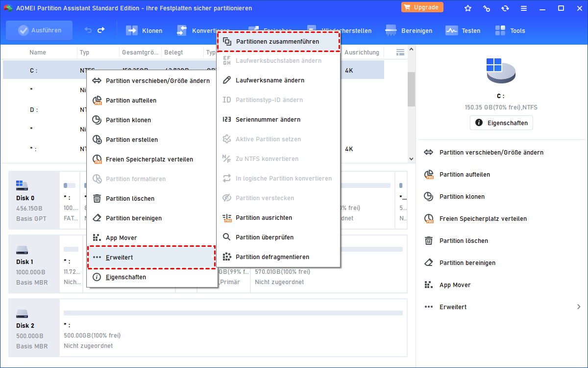Choose Partition überprüfen in submenu
Screen dimensions: 588x368
click(x=278, y=237)
